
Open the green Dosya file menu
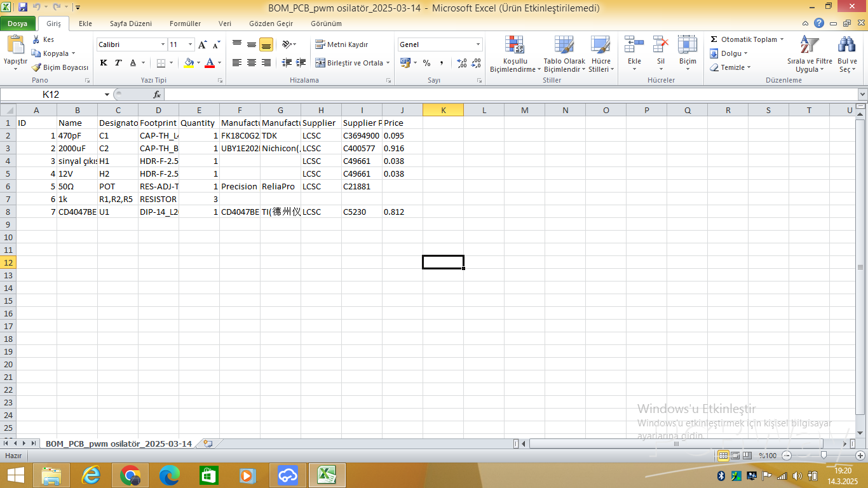pyautogui.click(x=17, y=24)
